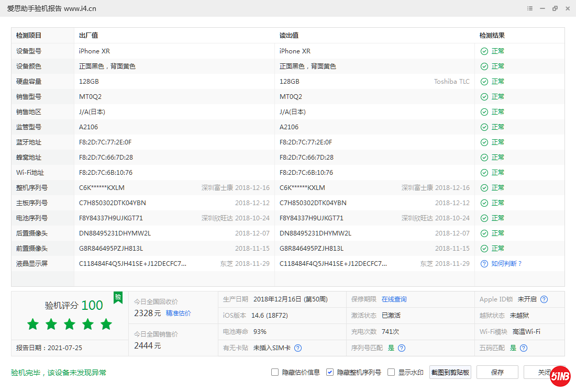Click the 截图到剪贴板 button
This screenshot has height=392, width=576.
(x=450, y=373)
